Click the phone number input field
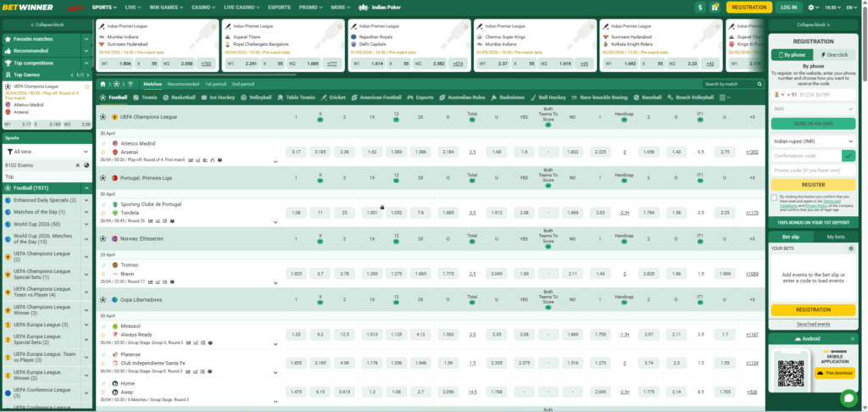Viewport: 868px width, 412px height. (x=827, y=95)
